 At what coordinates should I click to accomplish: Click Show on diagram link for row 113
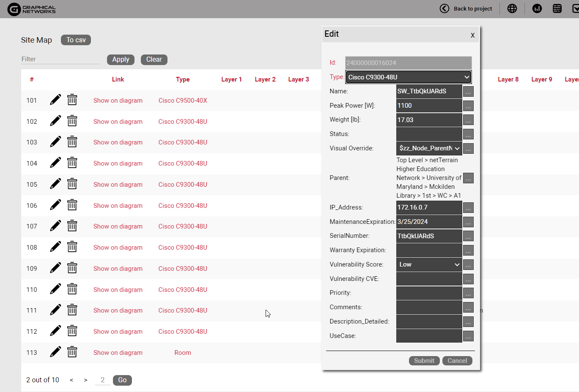(x=118, y=353)
